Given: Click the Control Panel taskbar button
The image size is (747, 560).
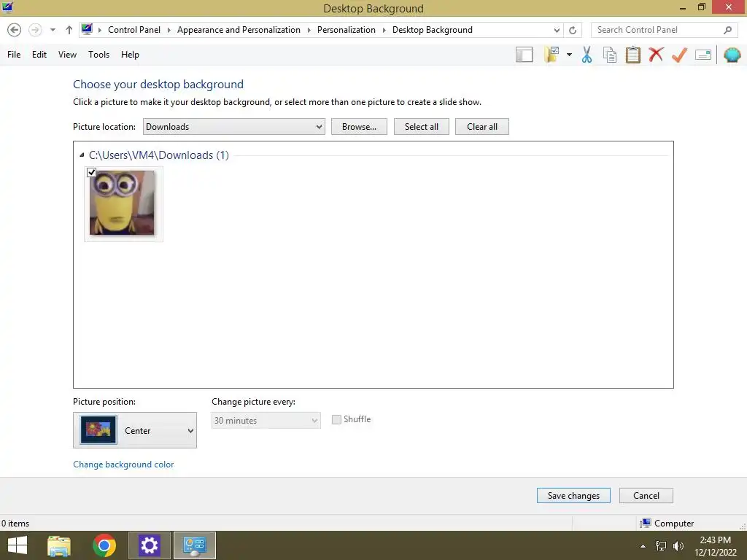Looking at the screenshot, I should pyautogui.click(x=194, y=545).
